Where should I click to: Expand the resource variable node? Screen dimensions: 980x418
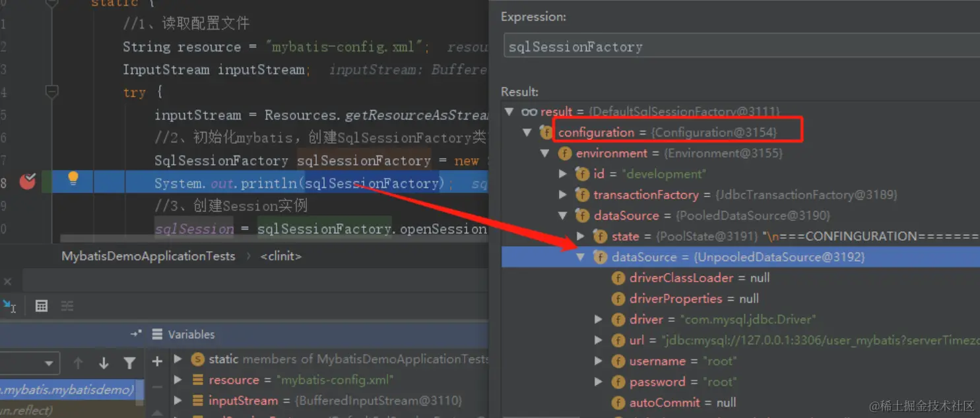pyautogui.click(x=178, y=380)
